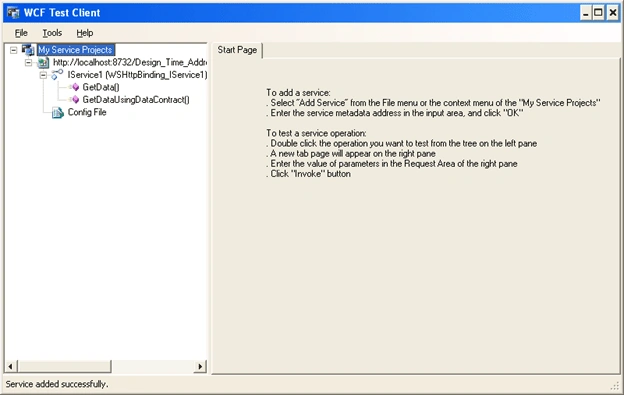Click the "Enter the value of parameters" line

392,163
